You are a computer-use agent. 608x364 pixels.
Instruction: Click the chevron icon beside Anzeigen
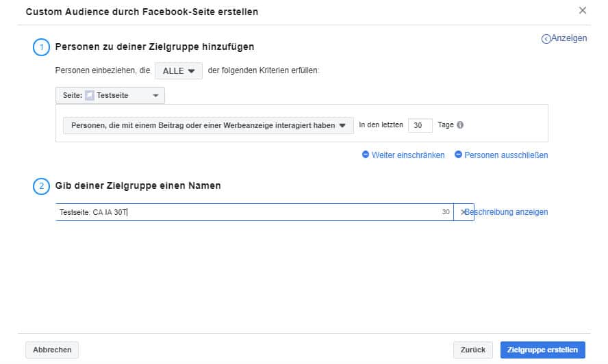[x=546, y=39]
